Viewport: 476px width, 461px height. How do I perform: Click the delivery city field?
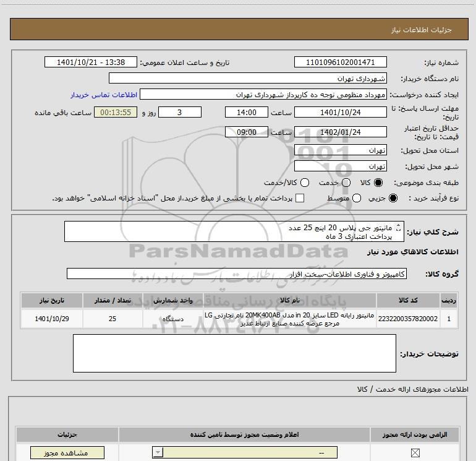click(340, 166)
